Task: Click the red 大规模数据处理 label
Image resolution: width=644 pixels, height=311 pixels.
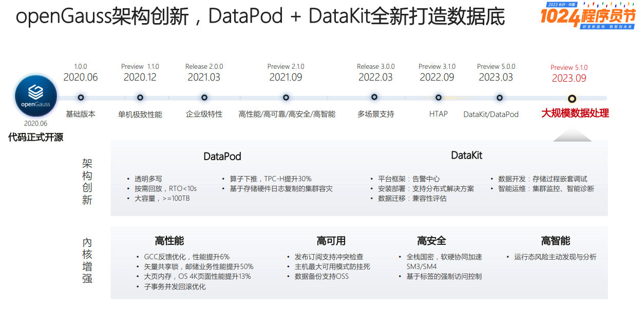Action: tap(575, 113)
